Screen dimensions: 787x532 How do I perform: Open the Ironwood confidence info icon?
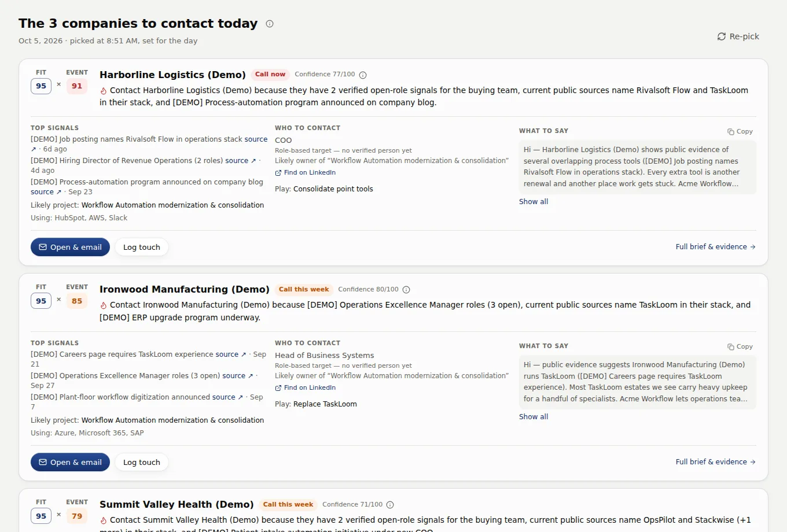406,290
